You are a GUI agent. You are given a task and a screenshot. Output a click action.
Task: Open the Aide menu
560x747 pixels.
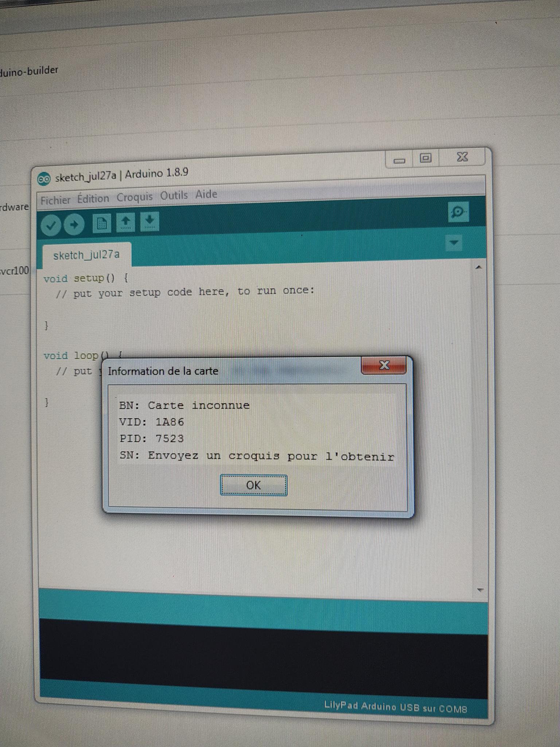pyautogui.click(x=206, y=194)
